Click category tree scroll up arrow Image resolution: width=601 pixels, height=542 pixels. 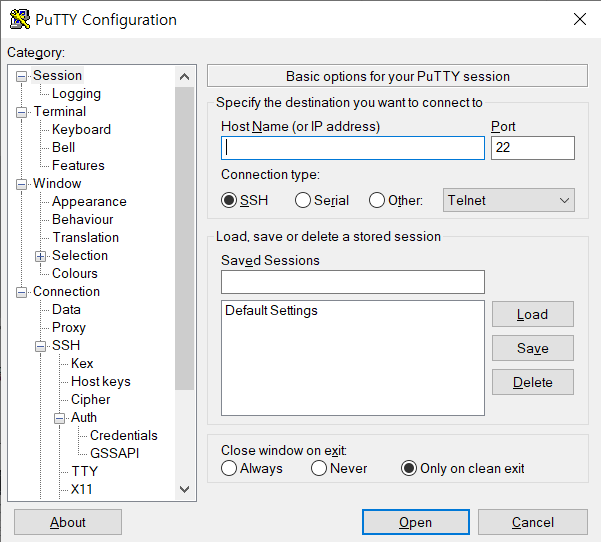point(184,77)
